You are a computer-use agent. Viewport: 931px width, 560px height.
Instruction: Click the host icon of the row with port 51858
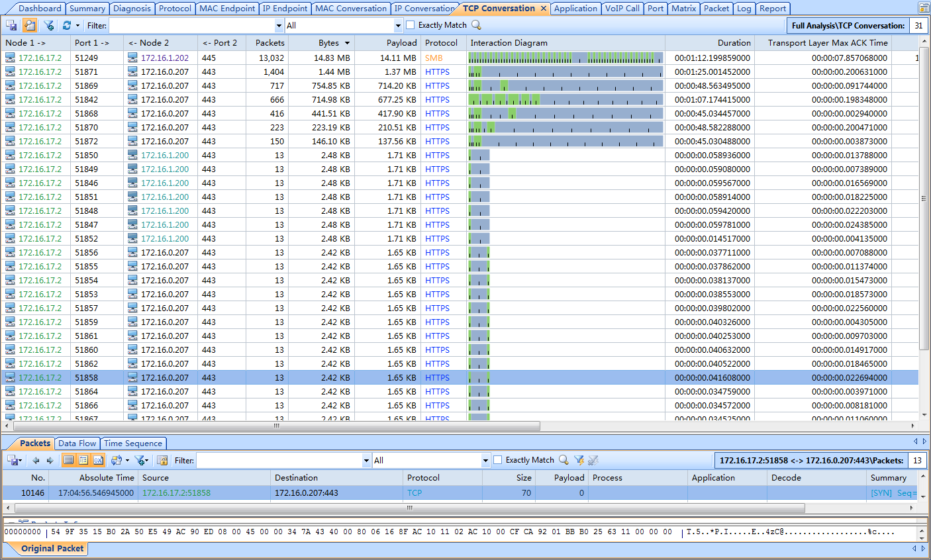10,377
